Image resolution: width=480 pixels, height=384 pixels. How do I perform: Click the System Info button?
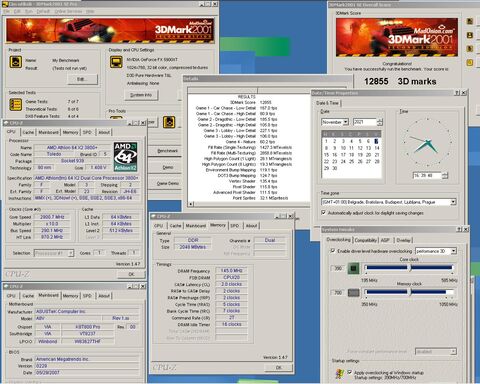click(x=141, y=95)
